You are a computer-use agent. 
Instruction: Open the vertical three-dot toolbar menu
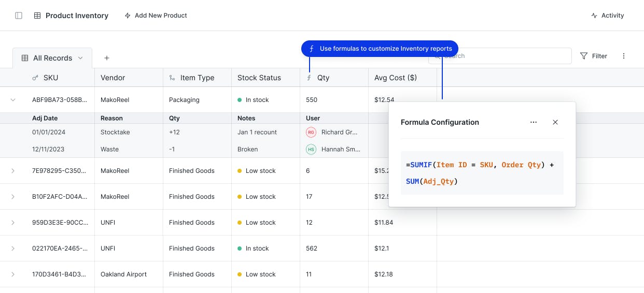tap(624, 56)
